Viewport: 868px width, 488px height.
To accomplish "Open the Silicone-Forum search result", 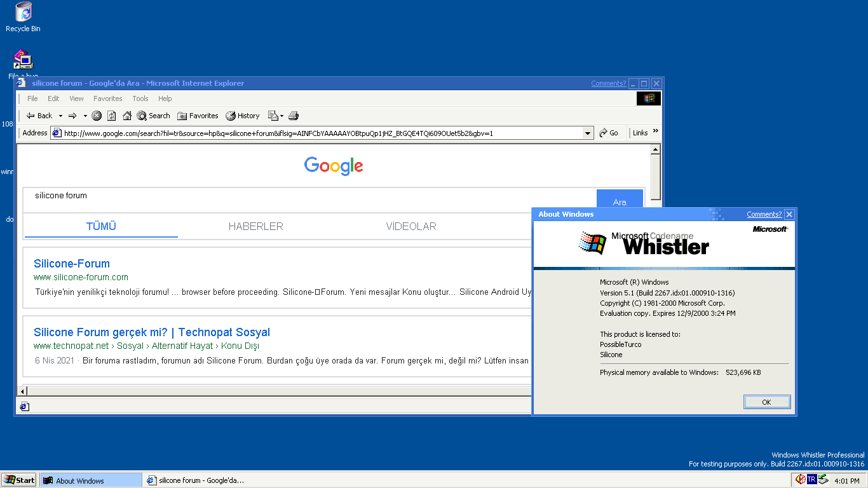I will click(72, 264).
